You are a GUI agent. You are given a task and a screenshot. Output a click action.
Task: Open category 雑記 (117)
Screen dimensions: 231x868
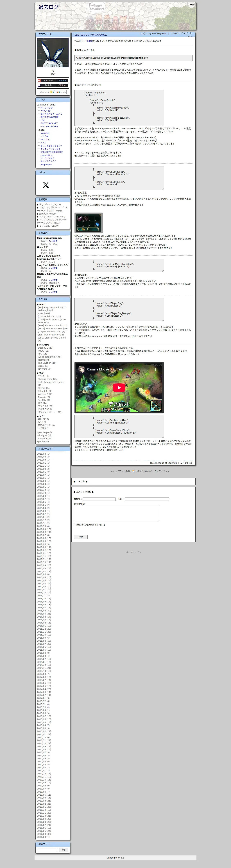click(43, 419)
